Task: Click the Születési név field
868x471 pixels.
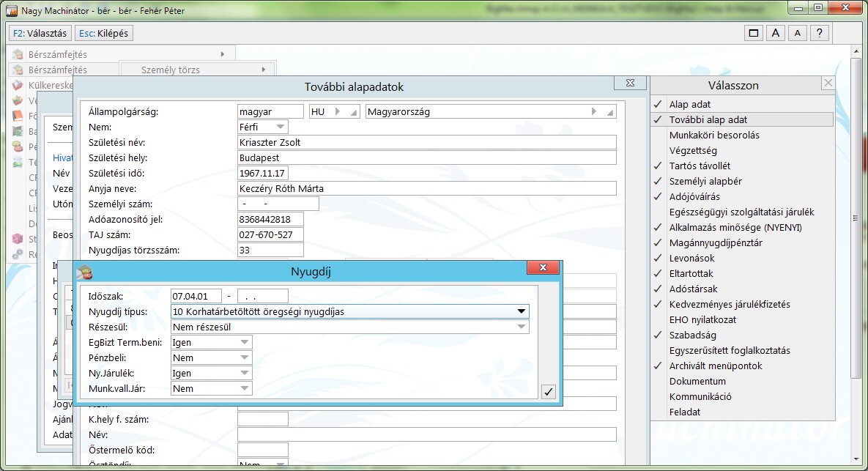Action: (x=427, y=142)
